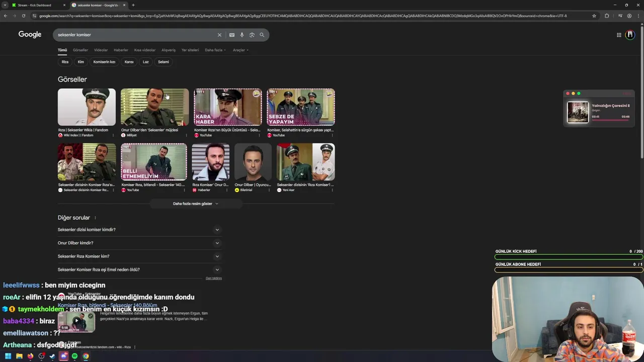Expand question Seksenler dizisi komiser kimdir?
This screenshot has height=362, width=644.
tap(139, 230)
